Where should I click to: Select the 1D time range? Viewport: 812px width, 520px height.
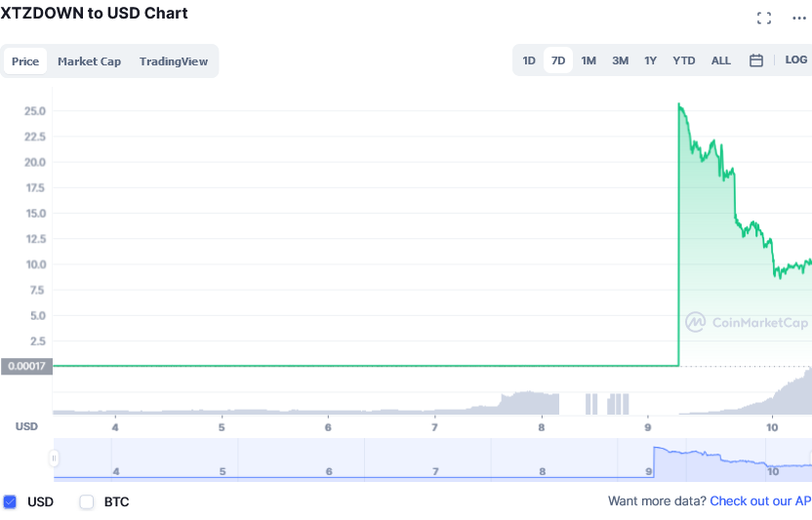529,60
